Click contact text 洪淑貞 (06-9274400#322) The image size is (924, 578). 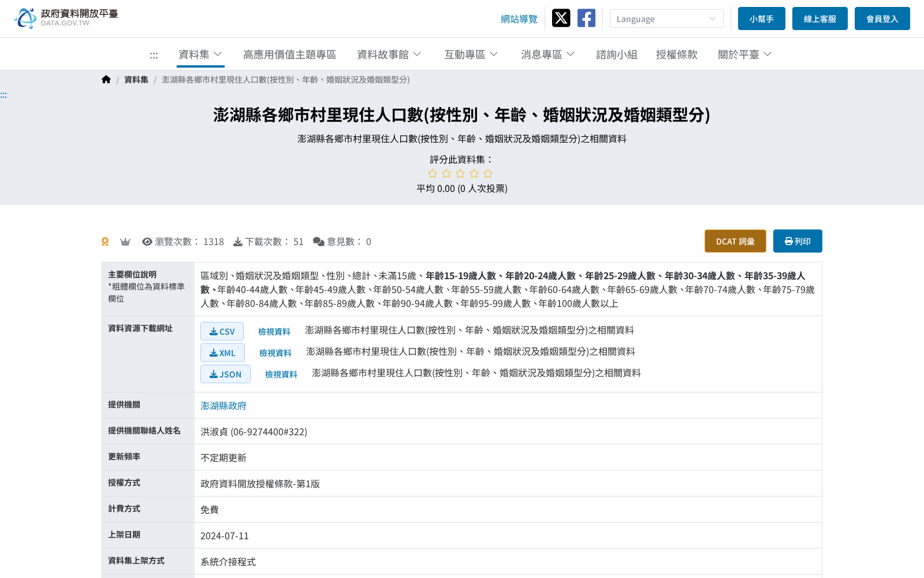tap(254, 432)
